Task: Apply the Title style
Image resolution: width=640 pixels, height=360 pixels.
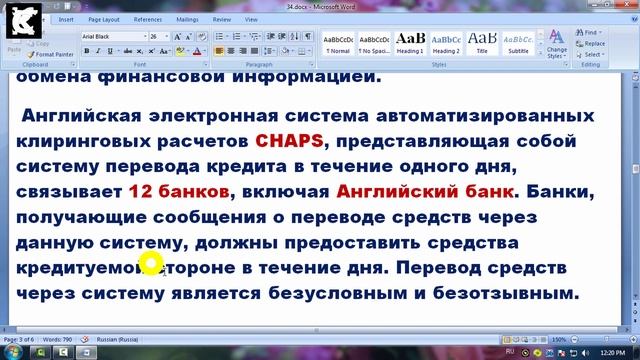Action: (482, 44)
